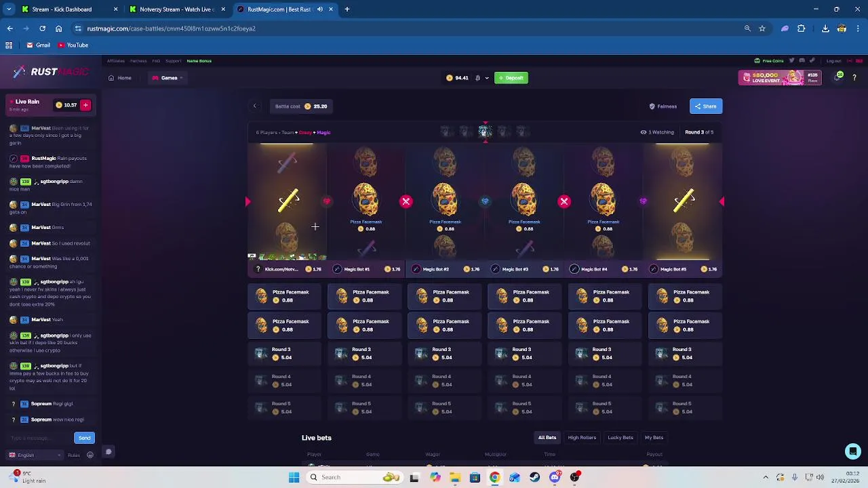Image resolution: width=868 pixels, height=488 pixels.
Task: Open the Fairness top menu link
Action: 138,61
